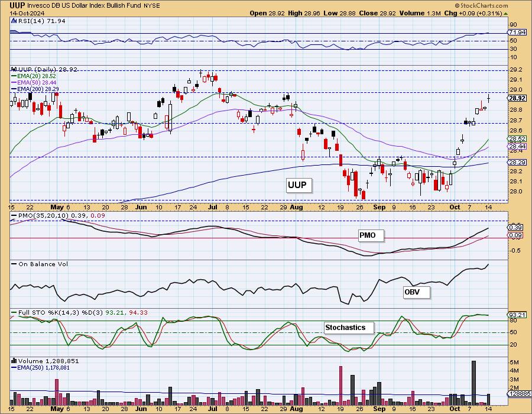
Task: Click the green up arrow after Chg
Action: [505, 14]
